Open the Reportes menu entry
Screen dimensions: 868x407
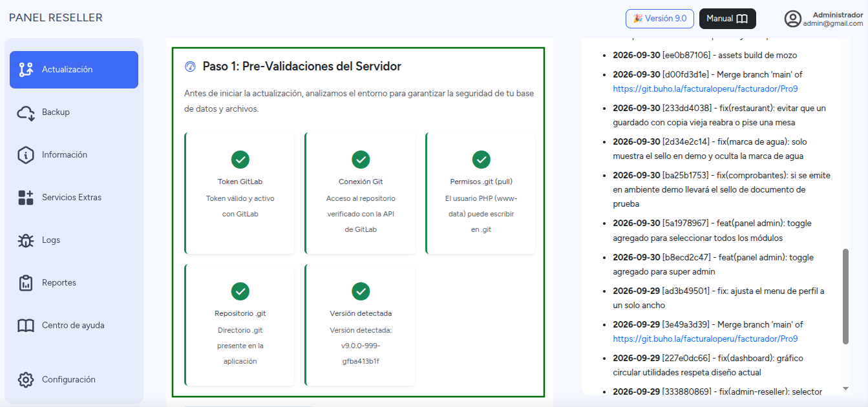click(74, 283)
